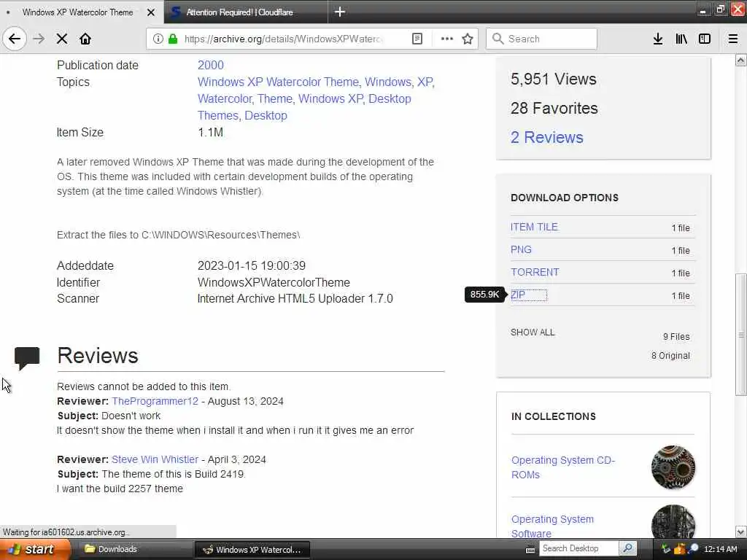Switch to Downloads folder in taskbar

133,549
